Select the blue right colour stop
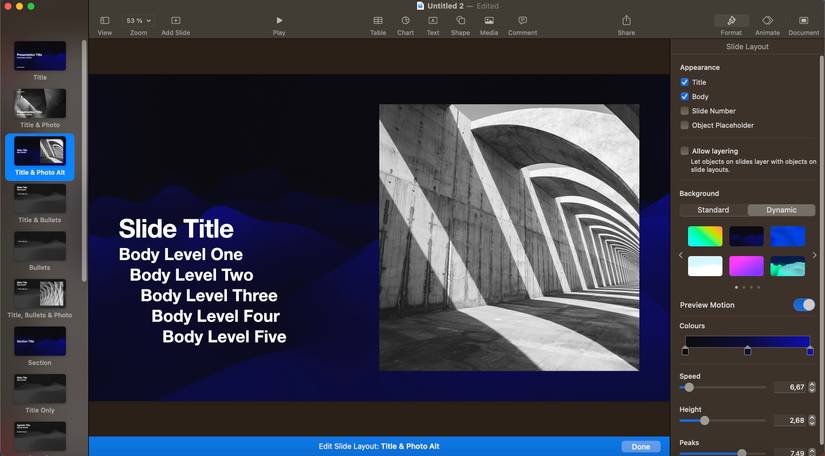The image size is (825, 456). click(810, 351)
